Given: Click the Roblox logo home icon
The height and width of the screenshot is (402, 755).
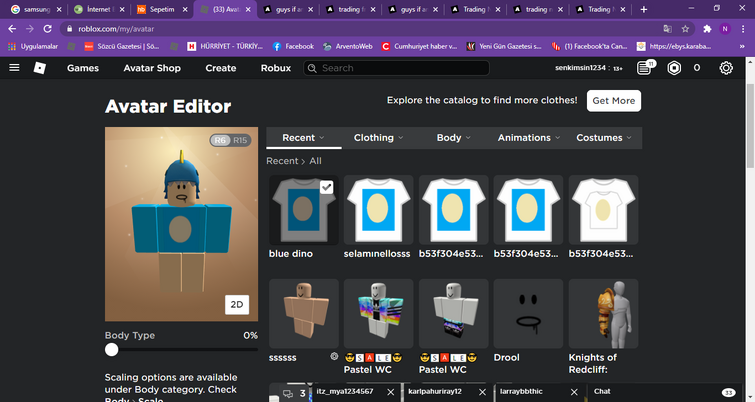Looking at the screenshot, I should click(40, 68).
